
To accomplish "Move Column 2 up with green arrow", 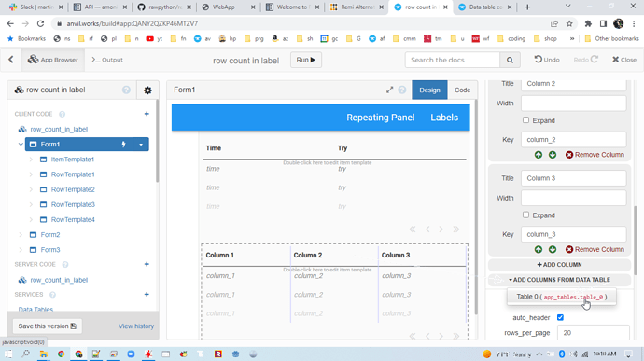I will (539, 155).
